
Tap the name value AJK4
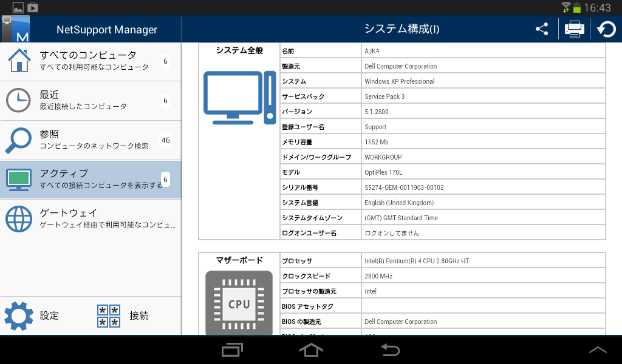click(372, 51)
